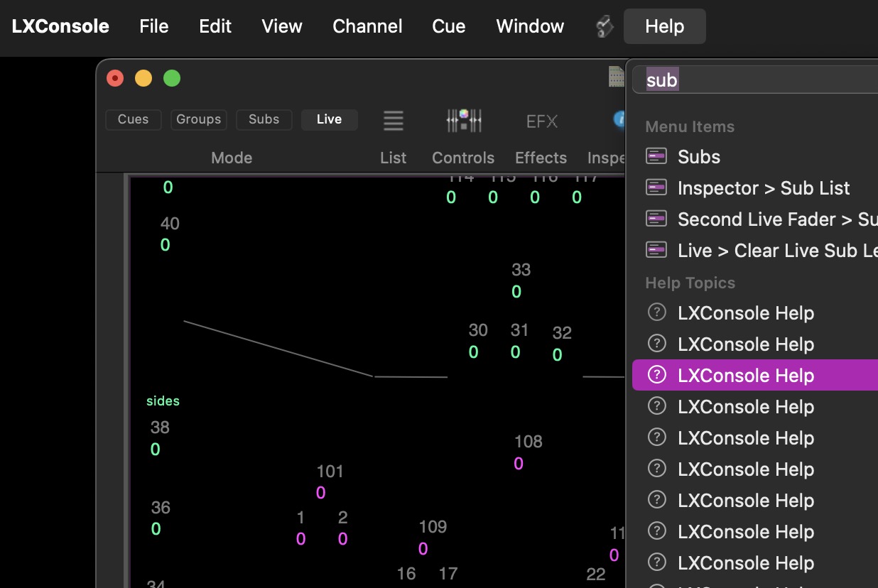
Task: Select channel 36 in the live display
Action: coord(161,508)
